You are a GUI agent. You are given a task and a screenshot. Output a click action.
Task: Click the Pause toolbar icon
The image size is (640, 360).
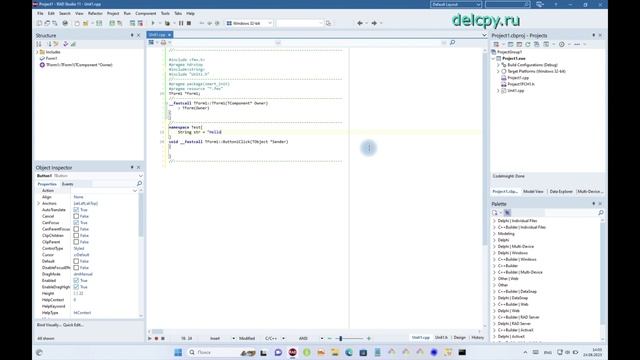pyautogui.click(x=181, y=23)
